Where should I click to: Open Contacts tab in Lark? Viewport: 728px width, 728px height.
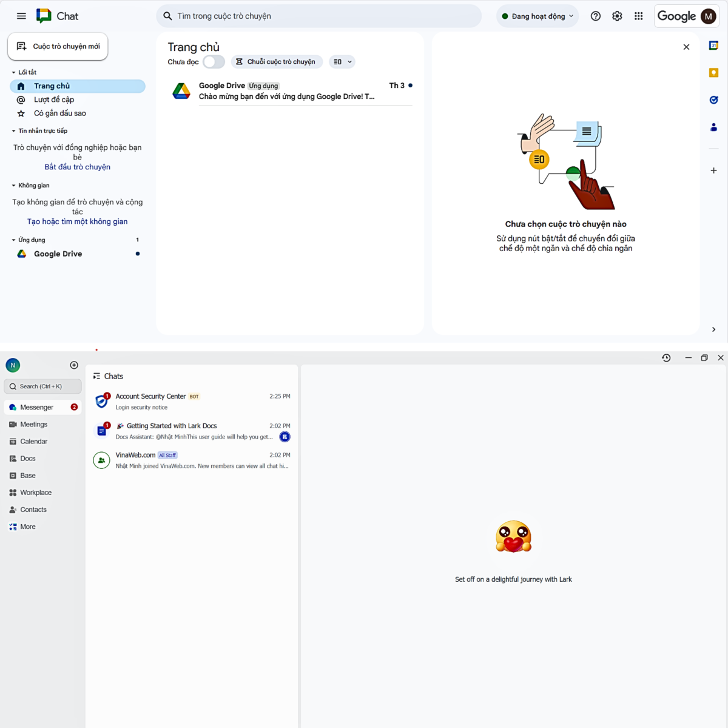pyautogui.click(x=33, y=510)
